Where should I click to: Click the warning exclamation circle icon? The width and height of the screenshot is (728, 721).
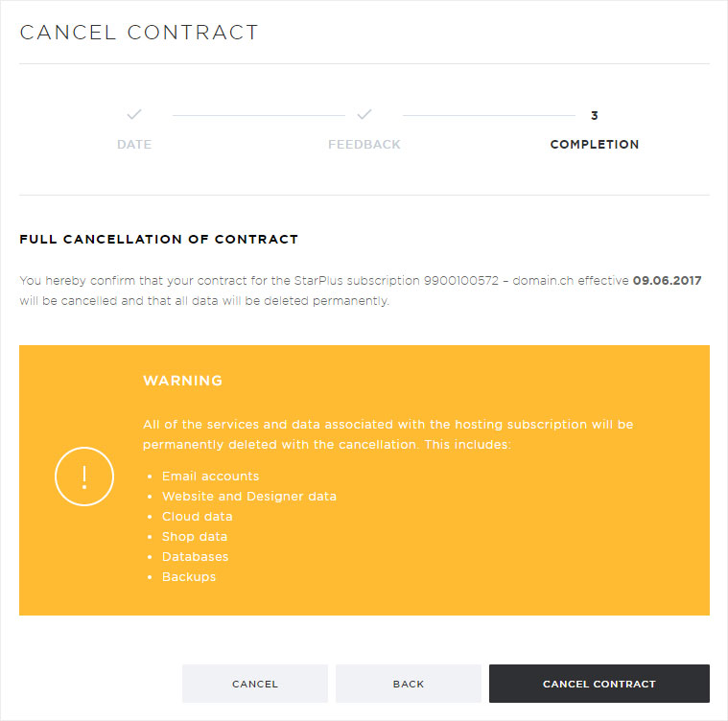pyautogui.click(x=84, y=477)
